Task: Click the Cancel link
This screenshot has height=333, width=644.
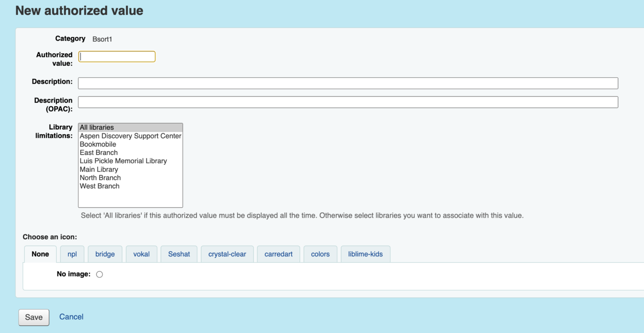Action: tap(71, 317)
